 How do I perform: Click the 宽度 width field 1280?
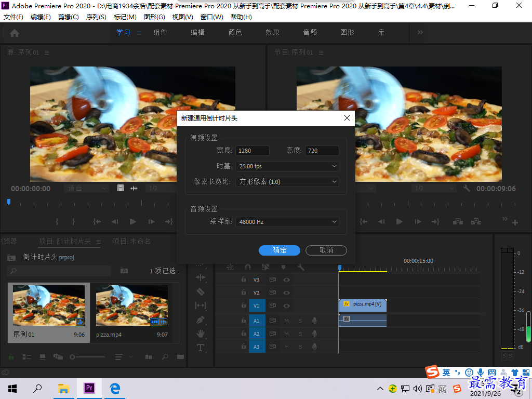[252, 151]
